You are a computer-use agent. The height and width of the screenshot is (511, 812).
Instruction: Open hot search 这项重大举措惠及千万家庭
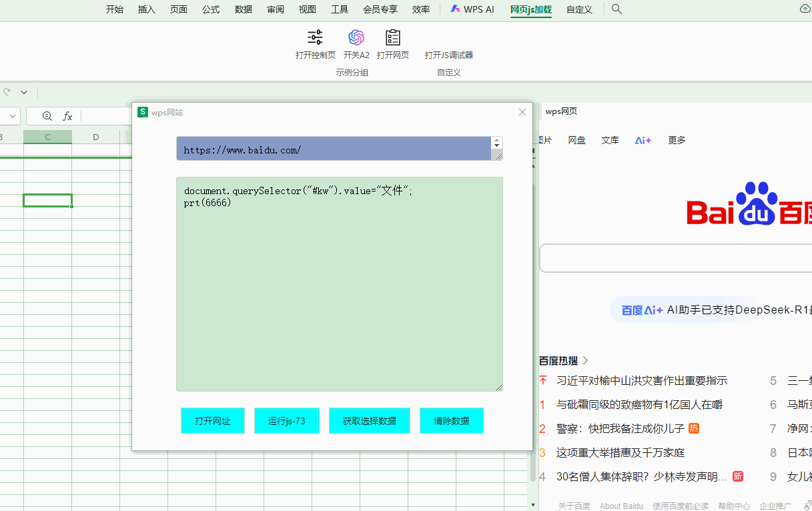point(621,453)
